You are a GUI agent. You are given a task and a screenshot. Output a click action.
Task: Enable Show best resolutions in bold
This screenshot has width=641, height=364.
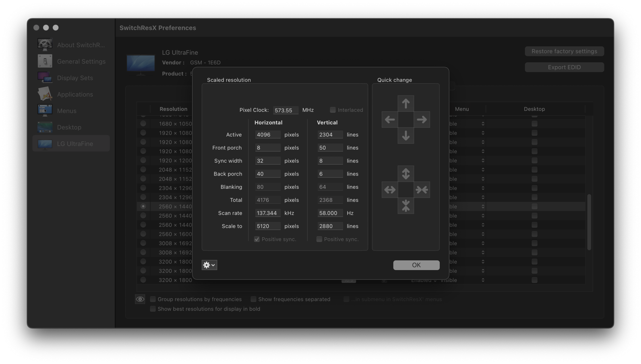click(x=153, y=309)
